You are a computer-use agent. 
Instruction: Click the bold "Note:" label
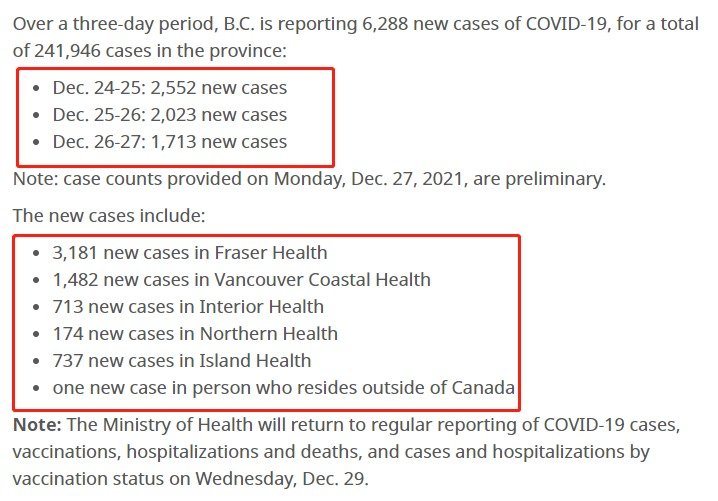click(x=37, y=425)
